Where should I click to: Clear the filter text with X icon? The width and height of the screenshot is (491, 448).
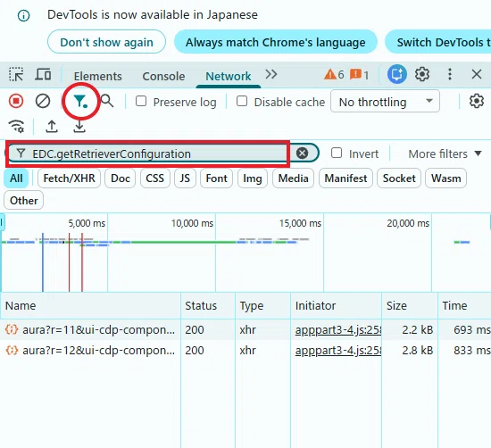click(302, 153)
